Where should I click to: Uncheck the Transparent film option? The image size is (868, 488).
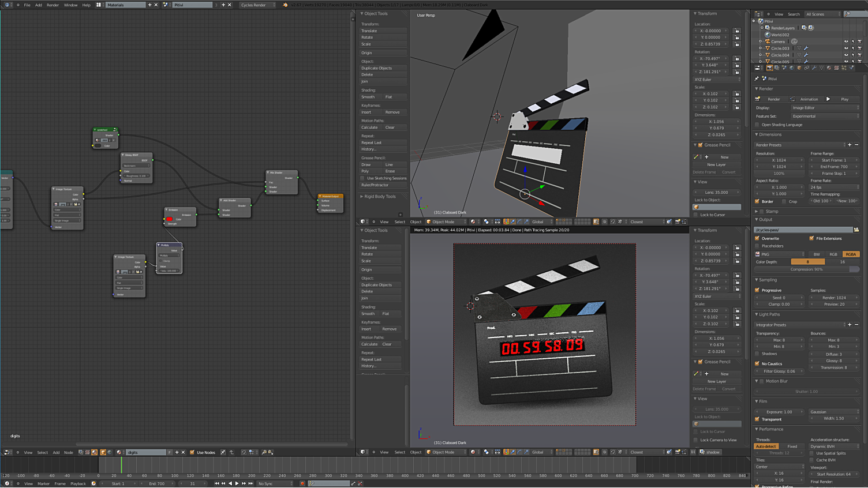point(757,419)
